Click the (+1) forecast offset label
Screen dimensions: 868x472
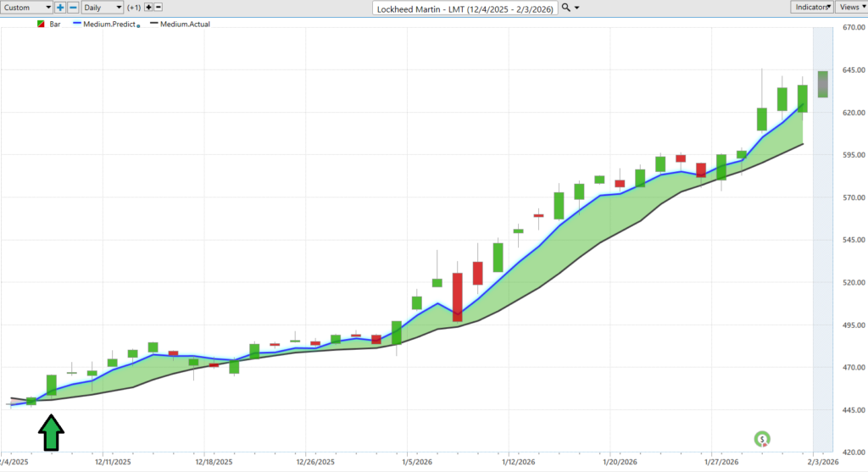click(x=134, y=8)
